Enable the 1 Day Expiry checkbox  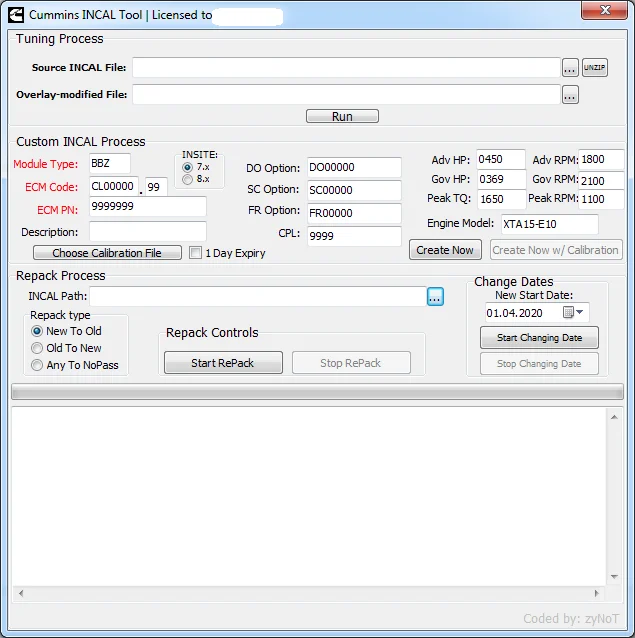[x=195, y=253]
